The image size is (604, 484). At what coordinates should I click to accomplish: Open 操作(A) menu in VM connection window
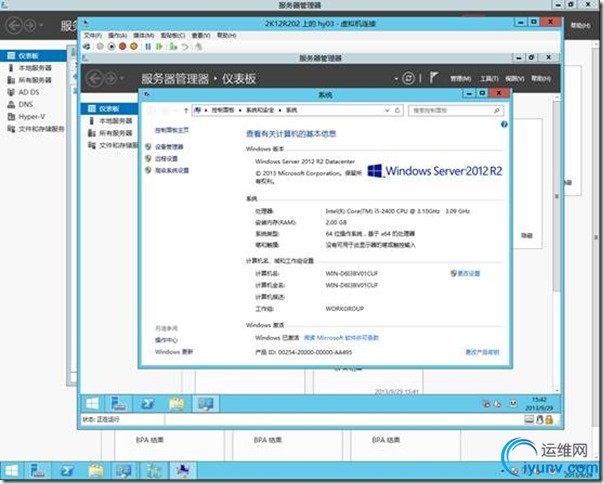(117, 35)
